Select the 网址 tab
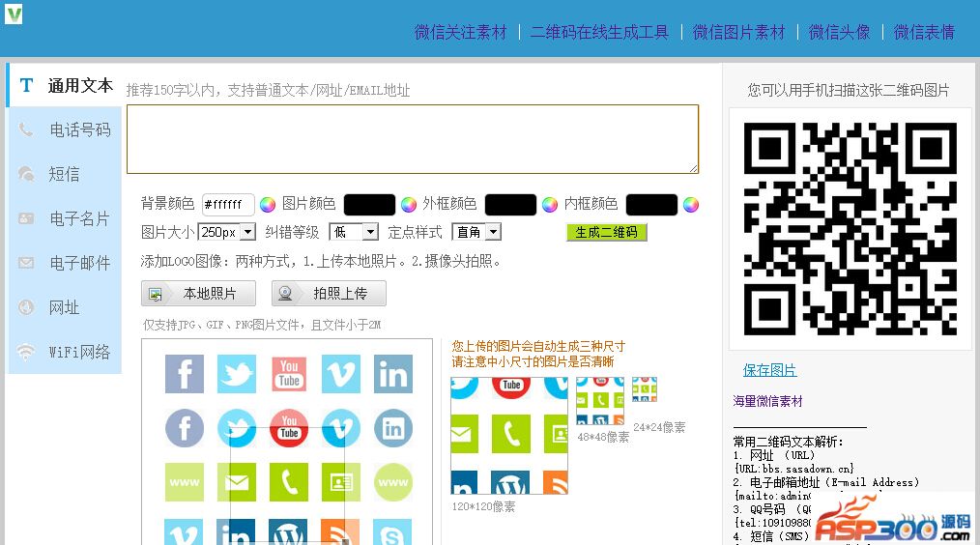Image resolution: width=980 pixels, height=545 pixels. [x=65, y=307]
